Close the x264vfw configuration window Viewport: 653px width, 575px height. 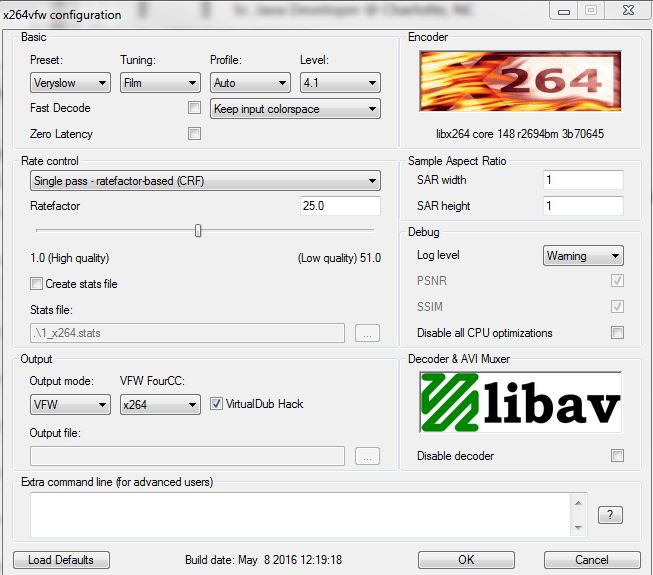[x=628, y=11]
